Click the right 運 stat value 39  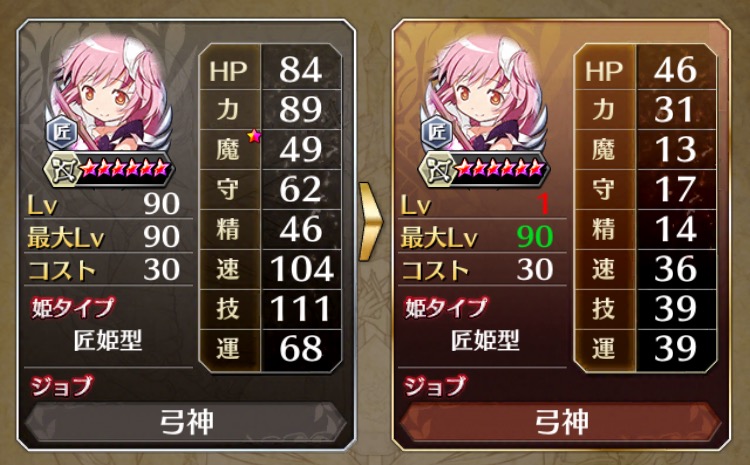point(675,348)
